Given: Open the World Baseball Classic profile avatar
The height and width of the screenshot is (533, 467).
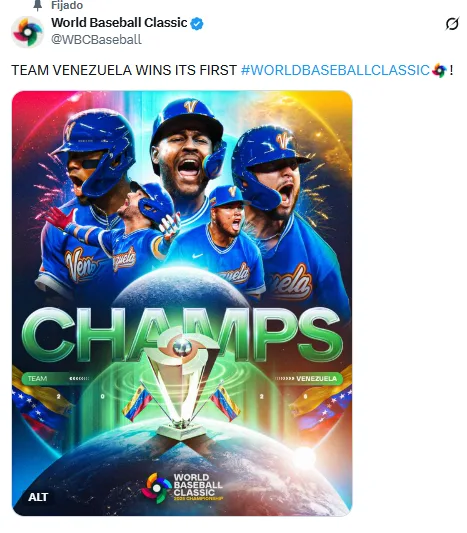Looking at the screenshot, I should point(27,32).
